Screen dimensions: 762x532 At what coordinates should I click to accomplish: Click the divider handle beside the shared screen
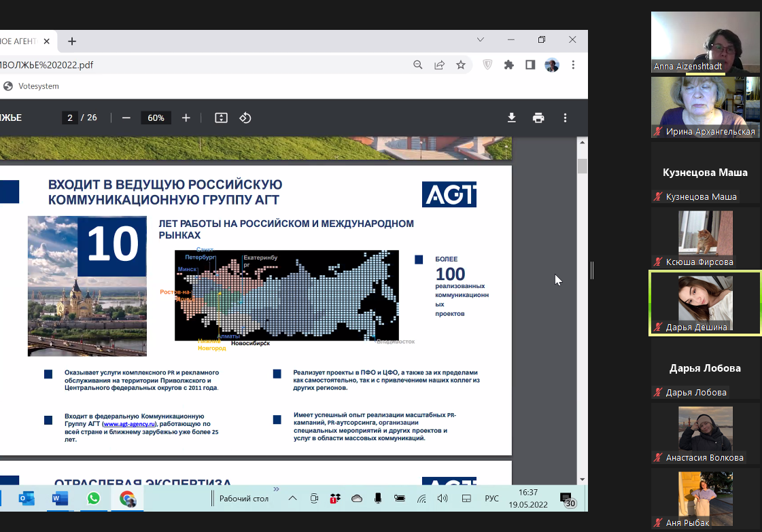point(592,270)
